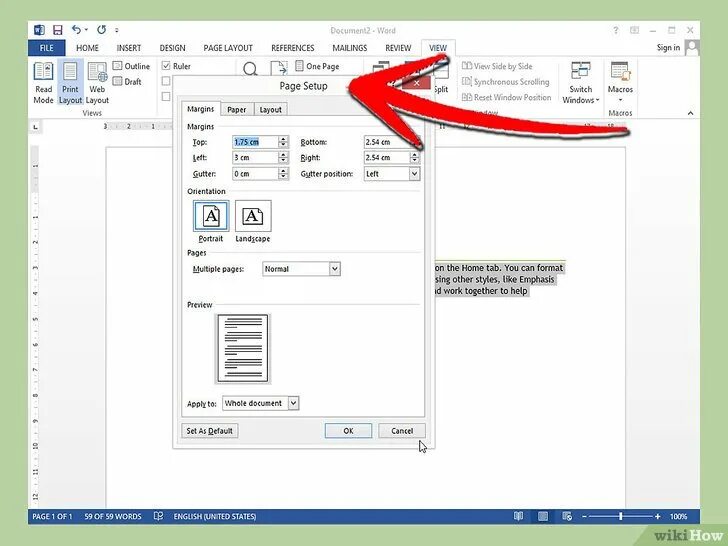Click the PAGE 1 OF 1 indicator
Screen dimensions: 728x546
click(52, 516)
